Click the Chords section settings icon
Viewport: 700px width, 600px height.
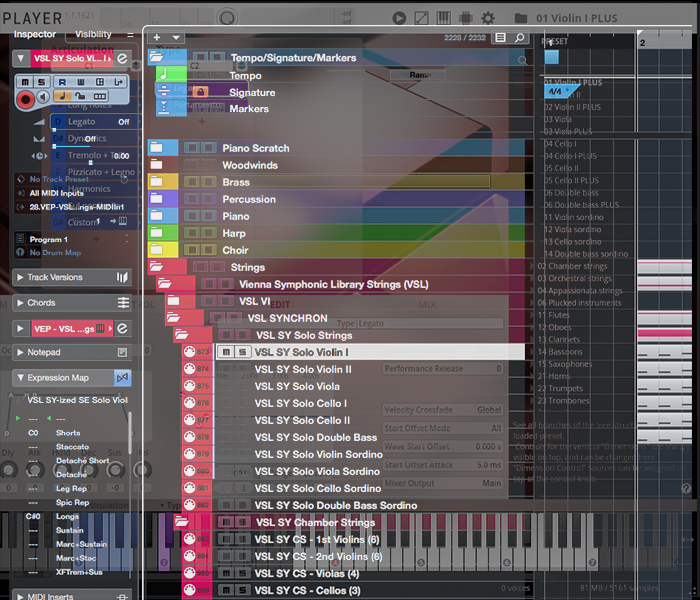(123, 303)
